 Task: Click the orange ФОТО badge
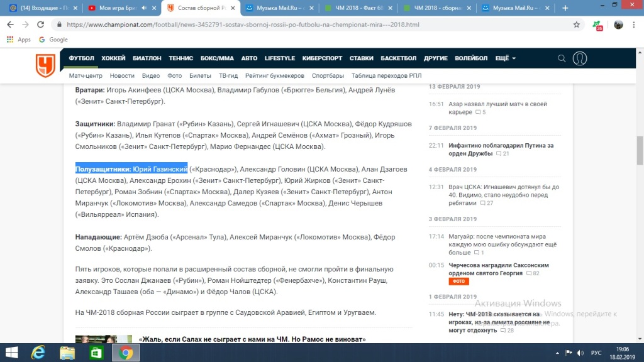pos(458,281)
